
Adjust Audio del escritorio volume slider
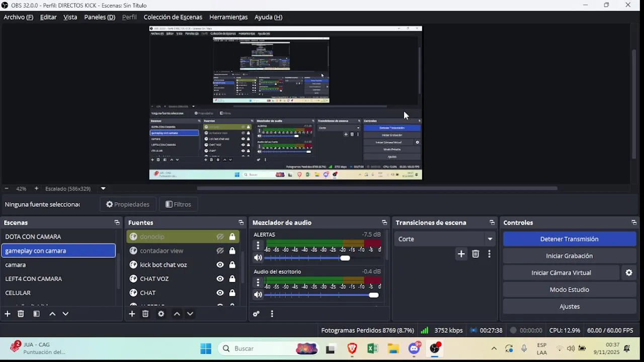pos(322,295)
